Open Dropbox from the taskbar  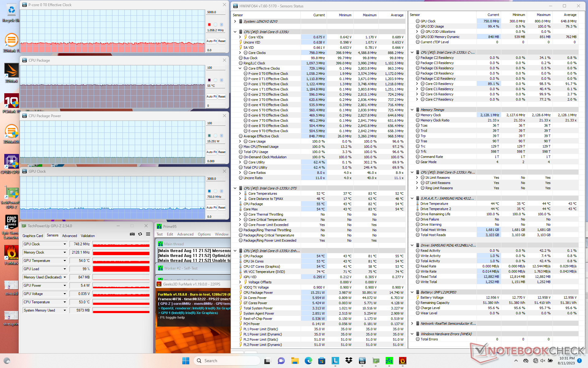[x=349, y=361]
